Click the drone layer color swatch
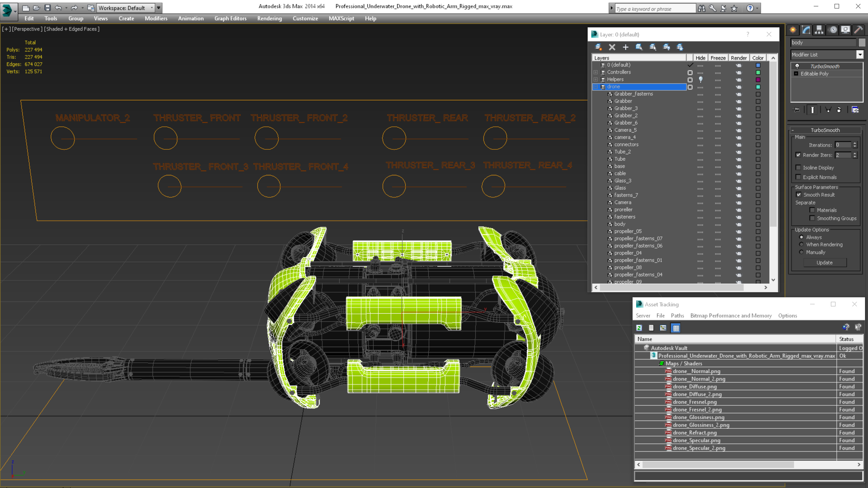 pyautogui.click(x=758, y=87)
